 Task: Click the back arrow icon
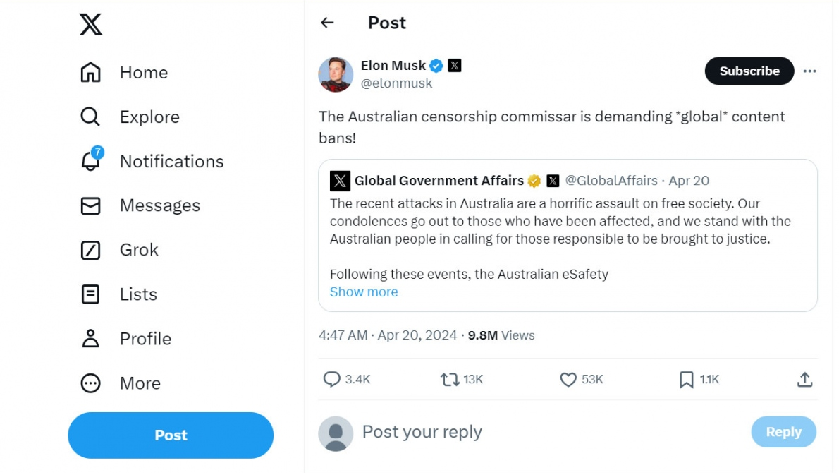[327, 23]
